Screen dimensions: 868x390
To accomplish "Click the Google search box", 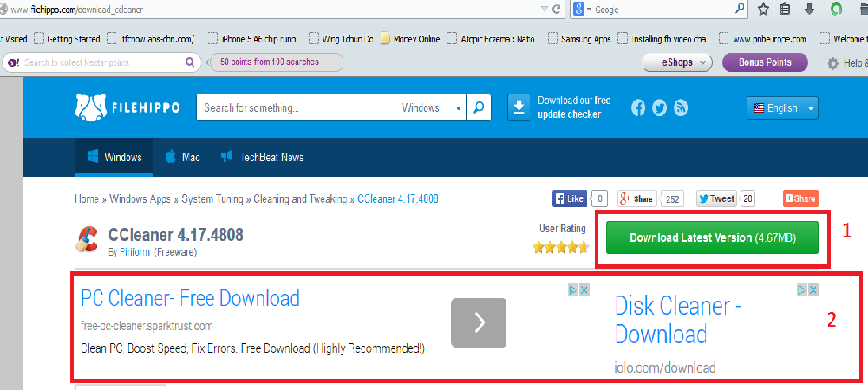I will [663, 9].
